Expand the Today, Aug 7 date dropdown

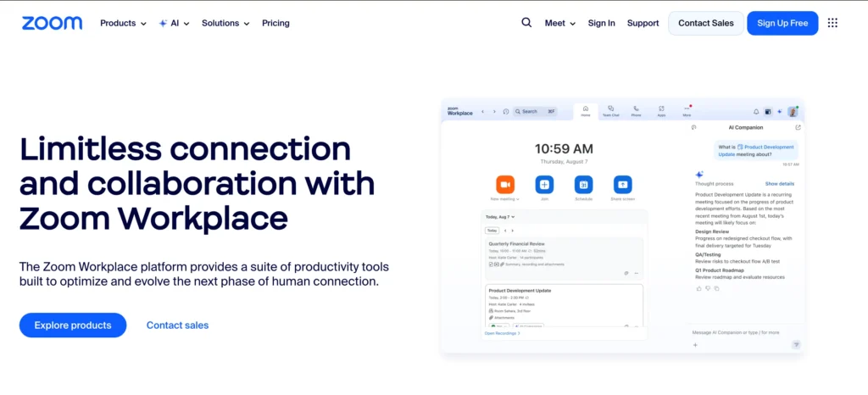pyautogui.click(x=500, y=217)
